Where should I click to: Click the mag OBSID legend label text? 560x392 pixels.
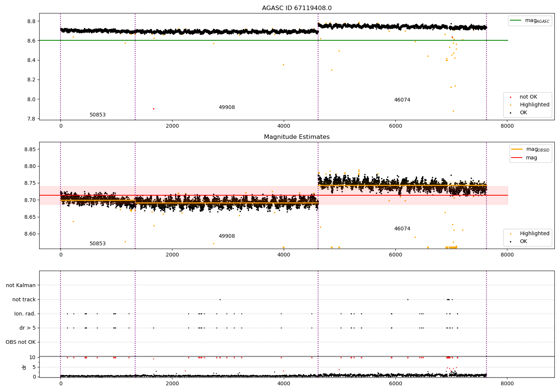click(x=538, y=150)
